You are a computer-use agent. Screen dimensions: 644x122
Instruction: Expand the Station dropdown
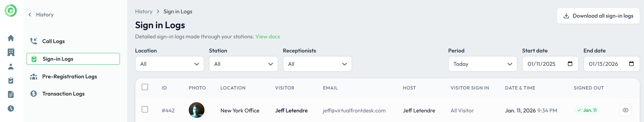[x=243, y=64]
